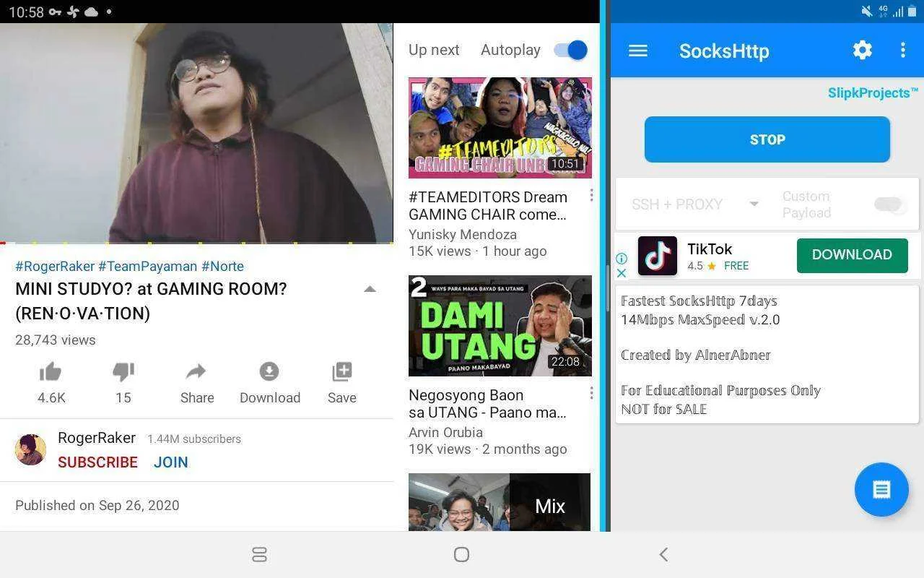The image size is (924, 578).
Task: Tap the Created by AlnerAbner text
Action: [x=696, y=355]
